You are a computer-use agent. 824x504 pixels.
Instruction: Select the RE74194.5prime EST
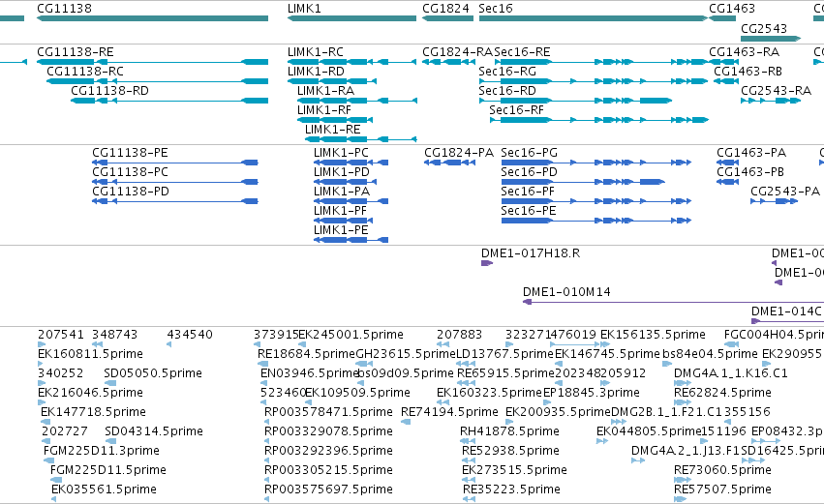coord(449,413)
